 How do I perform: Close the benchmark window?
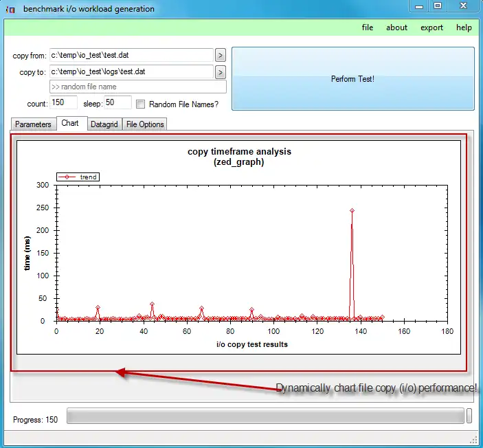pyautogui.click(x=464, y=6)
